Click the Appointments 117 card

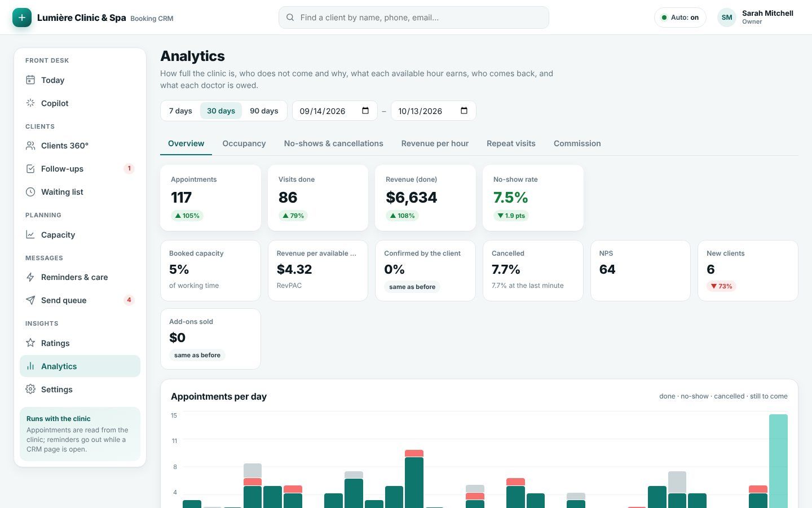pos(210,198)
